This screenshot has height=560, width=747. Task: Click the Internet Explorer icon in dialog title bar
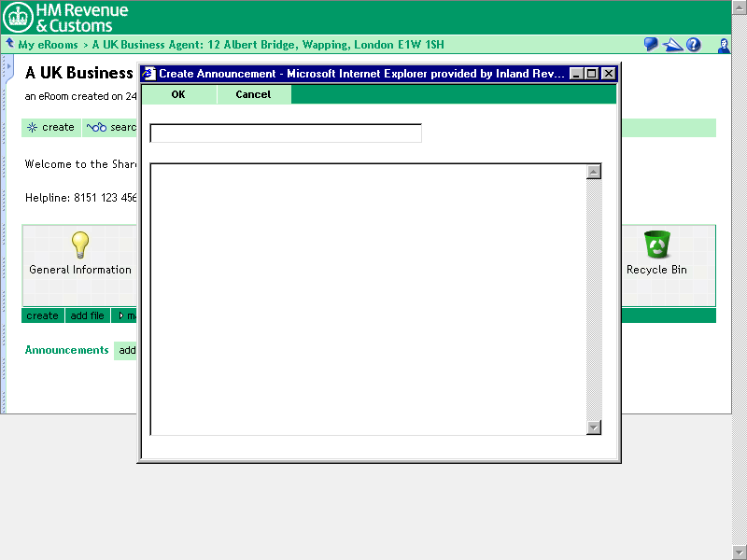tap(149, 74)
